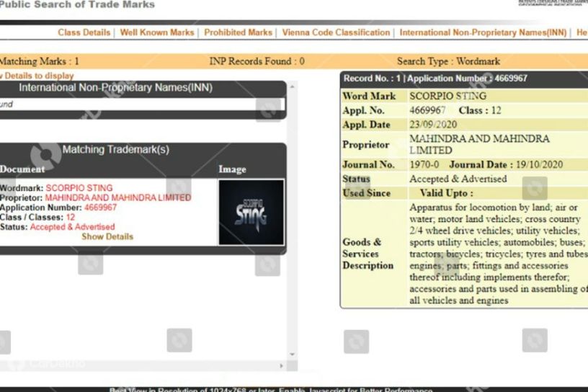Image resolution: width=588 pixels, height=392 pixels.
Task: Click the scroll up arrow of results panel
Action: pyautogui.click(x=293, y=86)
